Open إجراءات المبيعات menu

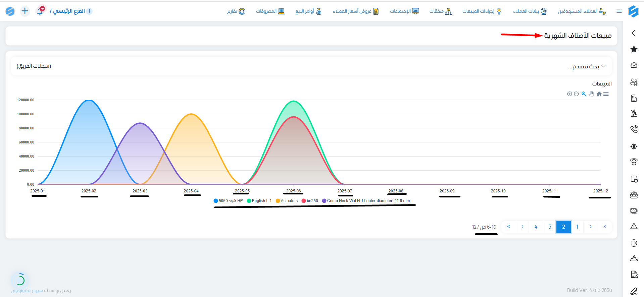click(x=482, y=11)
